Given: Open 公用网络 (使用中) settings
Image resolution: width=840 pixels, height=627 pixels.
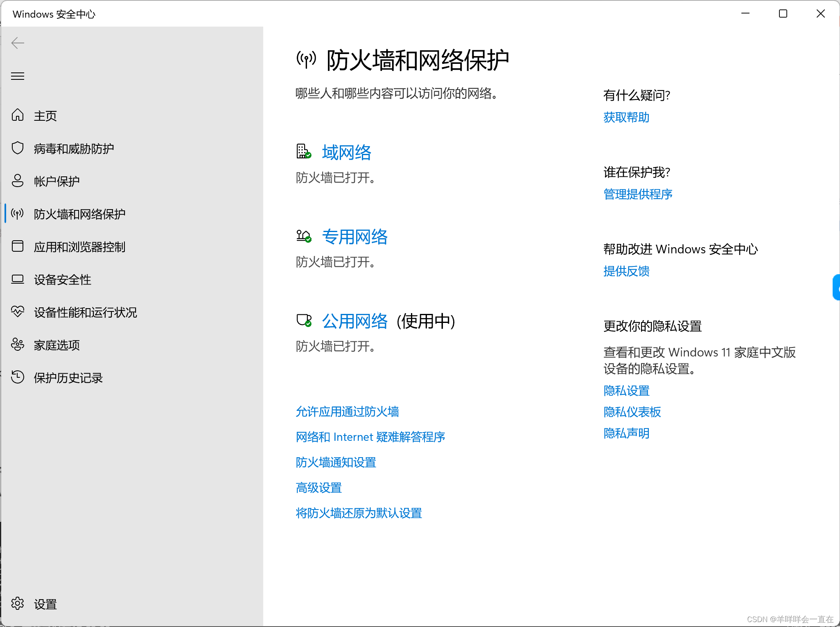Looking at the screenshot, I should click(355, 322).
